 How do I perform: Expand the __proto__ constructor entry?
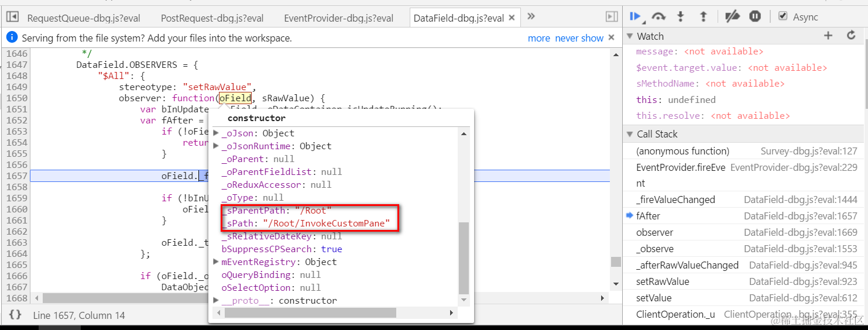pyautogui.click(x=216, y=301)
